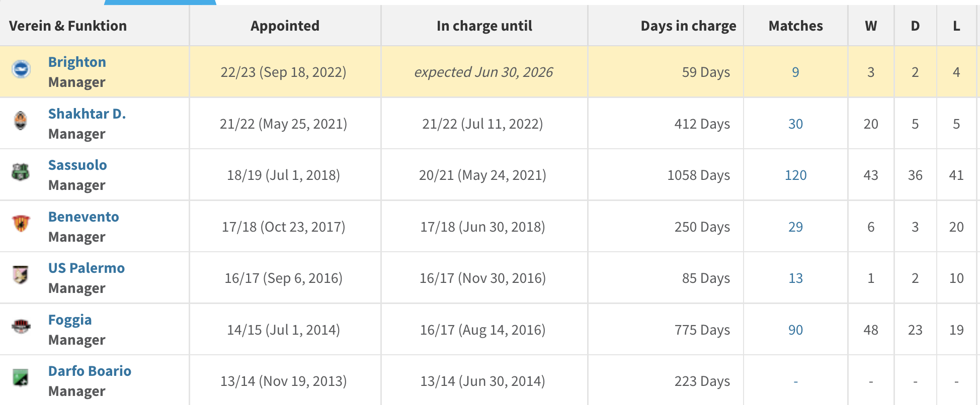The width and height of the screenshot is (980, 405).
Task: Open the Foggia club link
Action: tap(70, 320)
